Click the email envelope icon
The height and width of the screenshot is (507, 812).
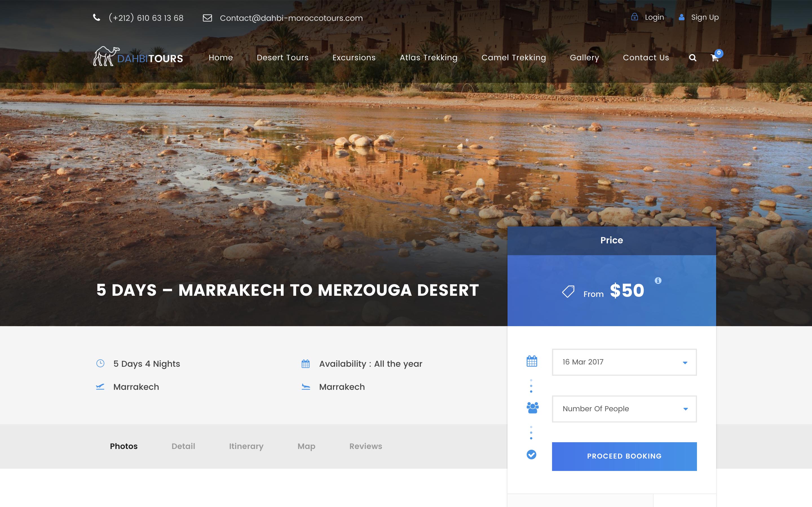pyautogui.click(x=207, y=18)
